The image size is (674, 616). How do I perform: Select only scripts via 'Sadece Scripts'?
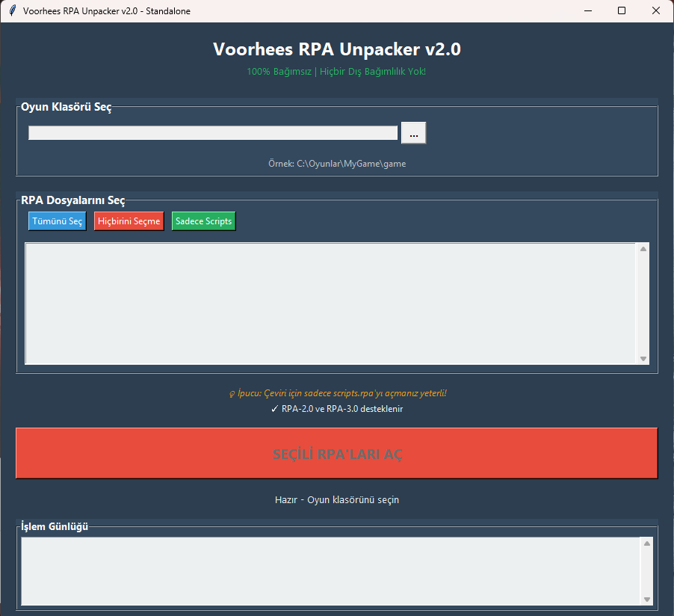pos(204,221)
